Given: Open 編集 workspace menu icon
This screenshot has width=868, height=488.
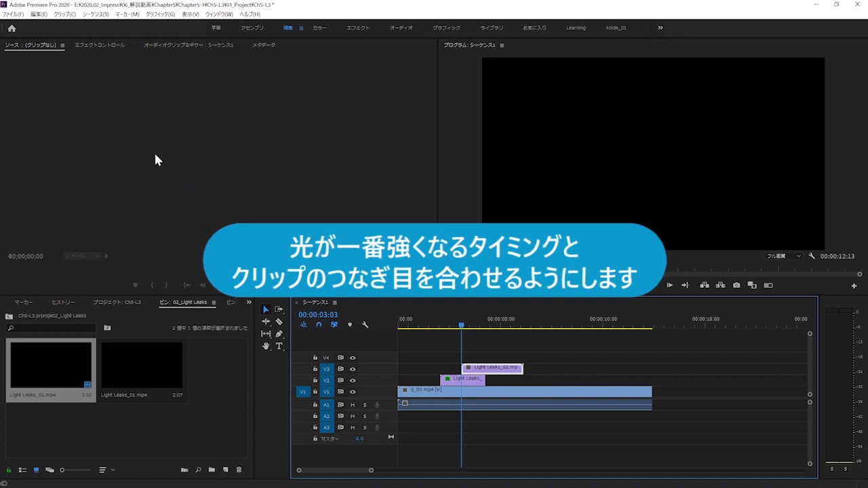Looking at the screenshot, I should pos(301,28).
